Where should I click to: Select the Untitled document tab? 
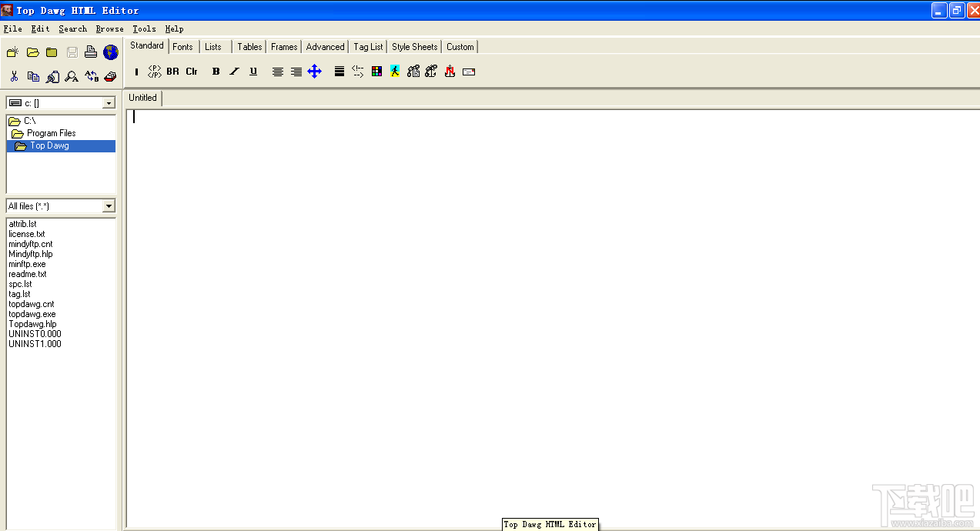click(x=142, y=98)
